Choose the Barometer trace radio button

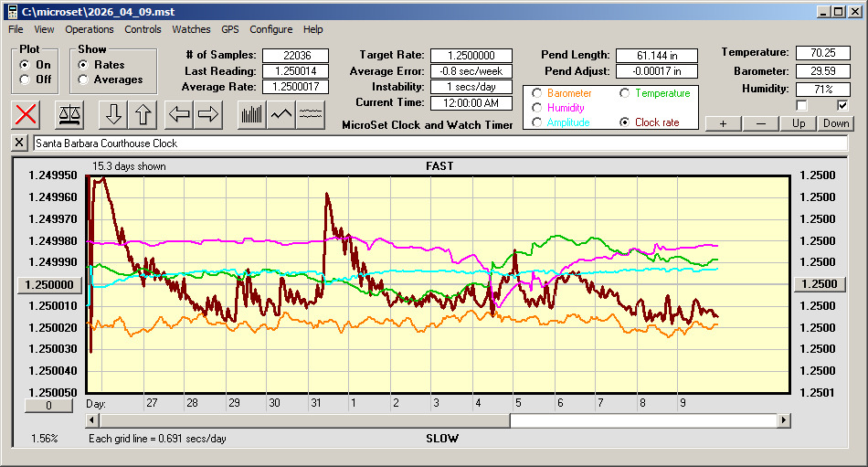coord(536,93)
